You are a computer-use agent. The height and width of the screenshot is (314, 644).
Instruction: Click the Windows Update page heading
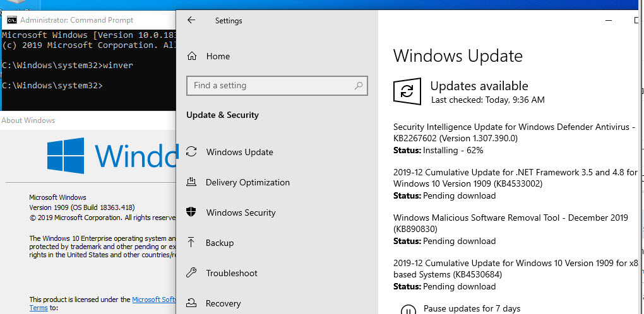[x=458, y=55]
